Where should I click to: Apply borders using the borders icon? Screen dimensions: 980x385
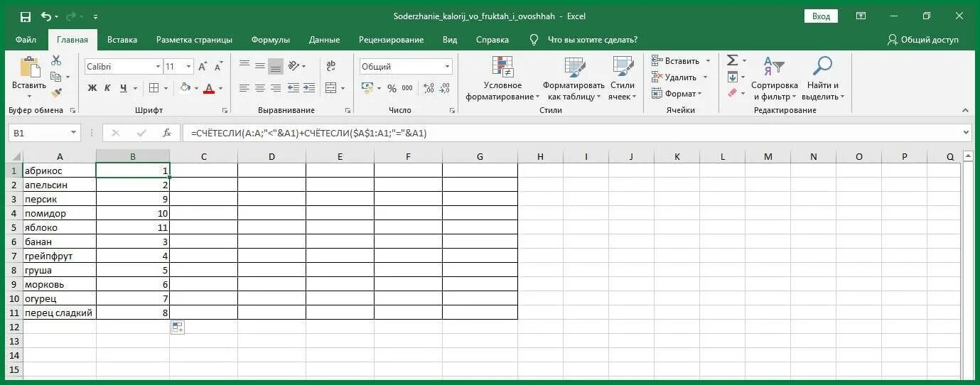(154, 88)
